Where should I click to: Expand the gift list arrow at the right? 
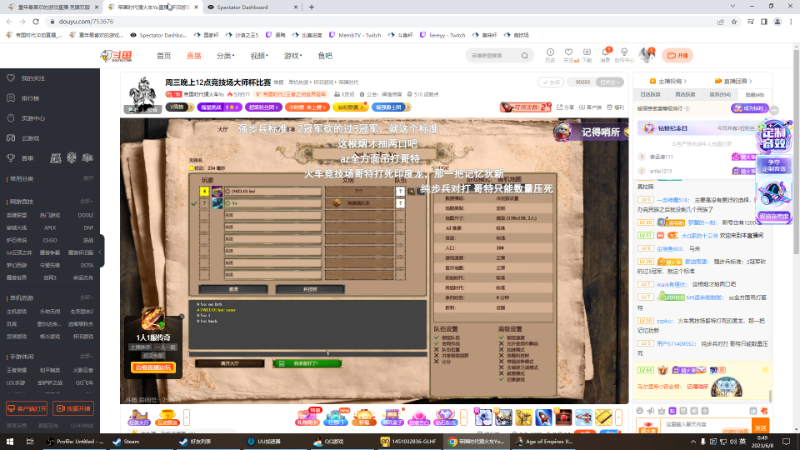point(619,417)
